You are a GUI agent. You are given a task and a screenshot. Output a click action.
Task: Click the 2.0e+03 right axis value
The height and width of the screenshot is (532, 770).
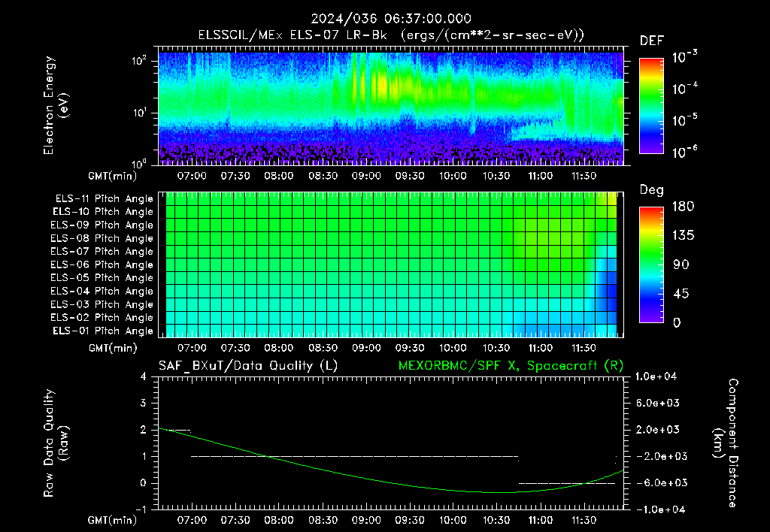tap(657, 429)
